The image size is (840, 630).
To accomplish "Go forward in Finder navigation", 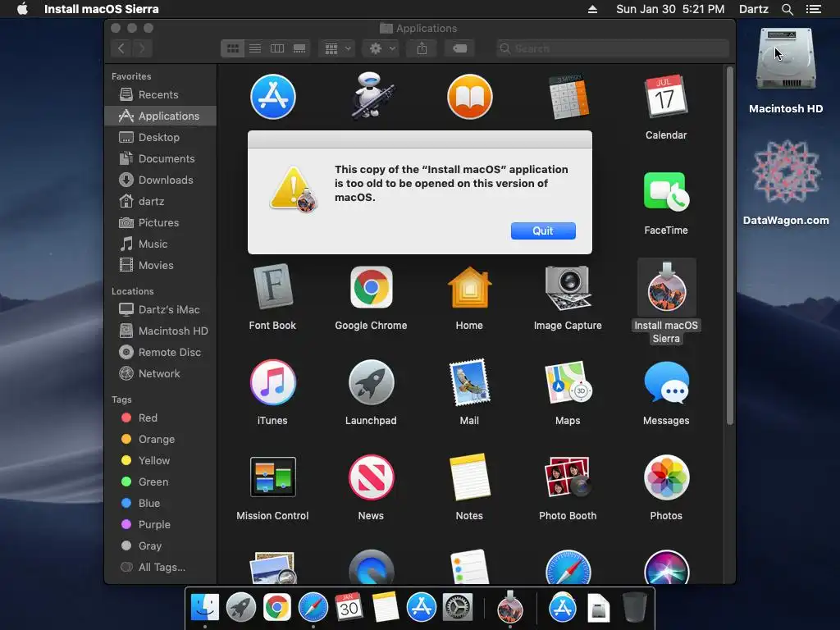I will pos(142,48).
